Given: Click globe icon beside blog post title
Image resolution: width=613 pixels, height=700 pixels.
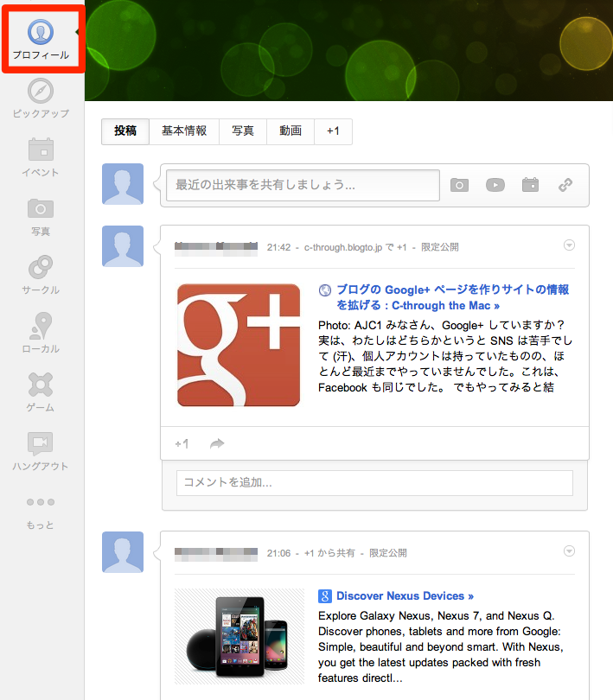Looking at the screenshot, I should coord(325,290).
